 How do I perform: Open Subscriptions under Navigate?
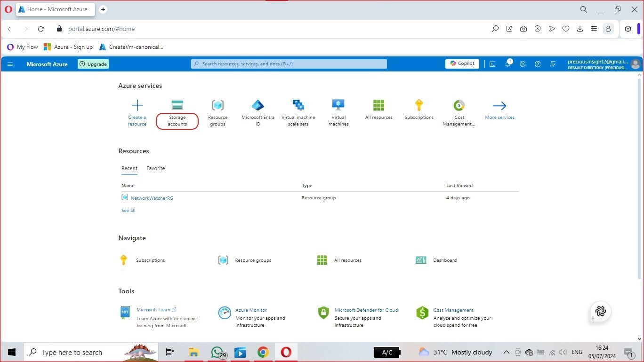(x=143, y=260)
